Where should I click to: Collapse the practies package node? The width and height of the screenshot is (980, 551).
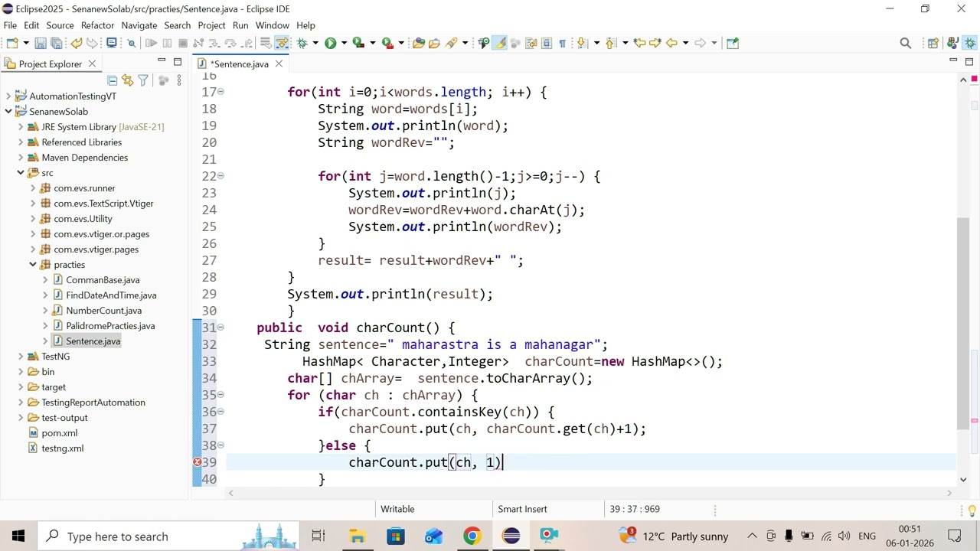tap(33, 265)
